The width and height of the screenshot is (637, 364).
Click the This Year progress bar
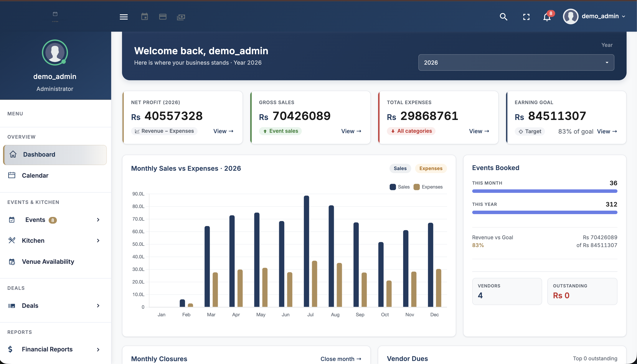[x=545, y=213]
